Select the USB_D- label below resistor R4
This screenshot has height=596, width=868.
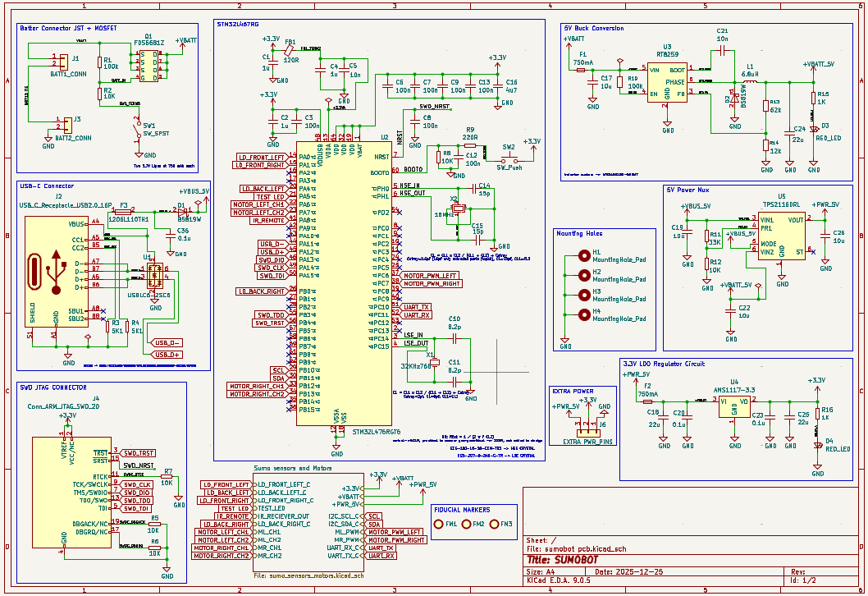click(x=167, y=343)
